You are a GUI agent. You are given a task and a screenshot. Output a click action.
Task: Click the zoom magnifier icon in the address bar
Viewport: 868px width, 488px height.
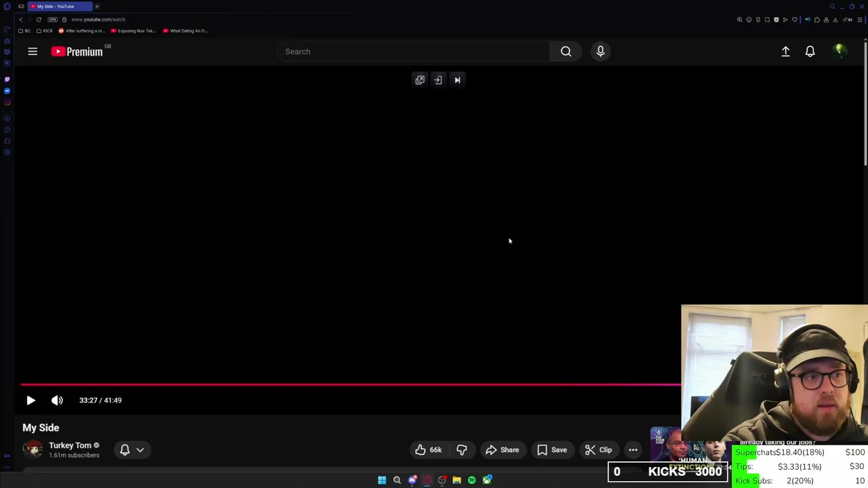740,20
